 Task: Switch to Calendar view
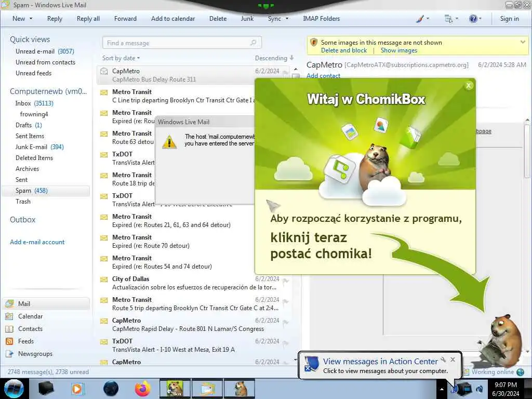coord(30,316)
